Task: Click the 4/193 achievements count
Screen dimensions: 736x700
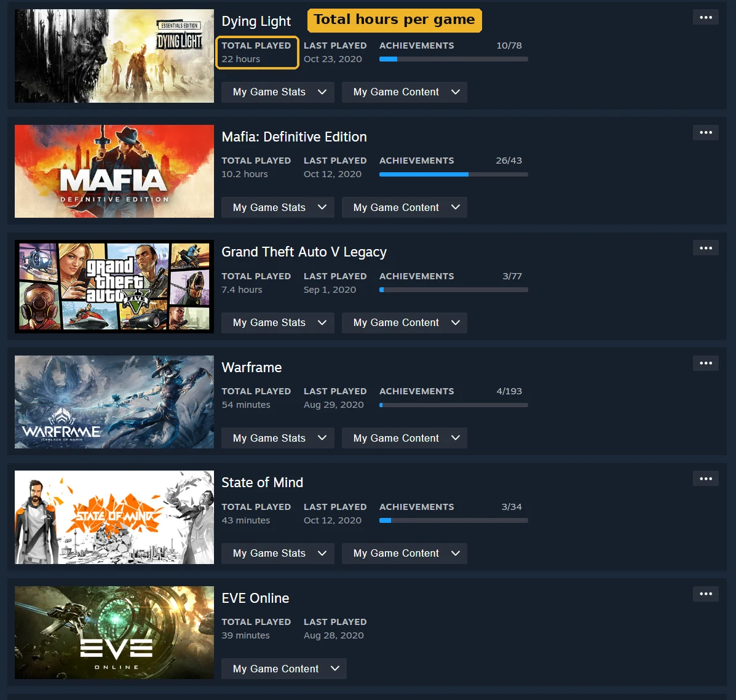Action: click(509, 391)
